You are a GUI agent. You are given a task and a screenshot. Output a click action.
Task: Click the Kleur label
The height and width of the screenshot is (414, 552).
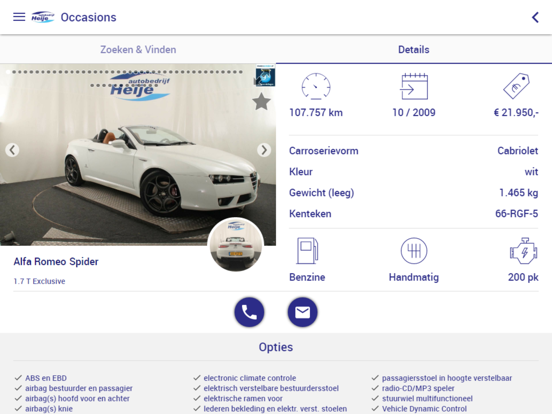301,172
